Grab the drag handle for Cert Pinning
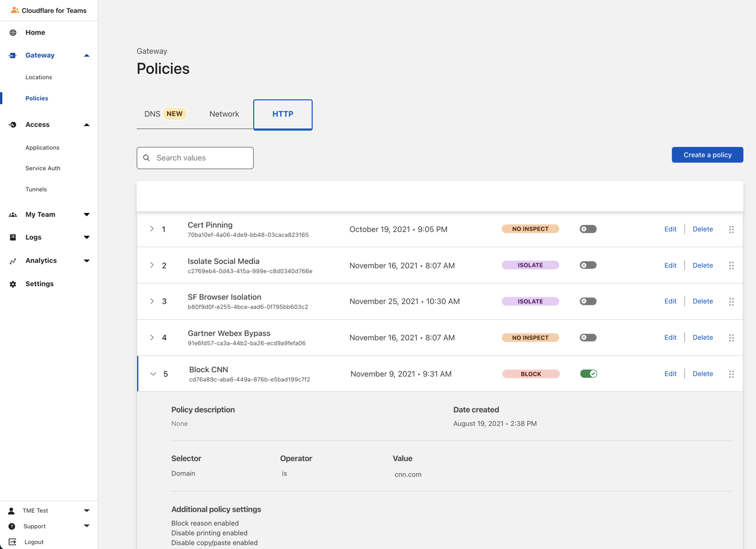This screenshot has width=756, height=549. pos(732,229)
